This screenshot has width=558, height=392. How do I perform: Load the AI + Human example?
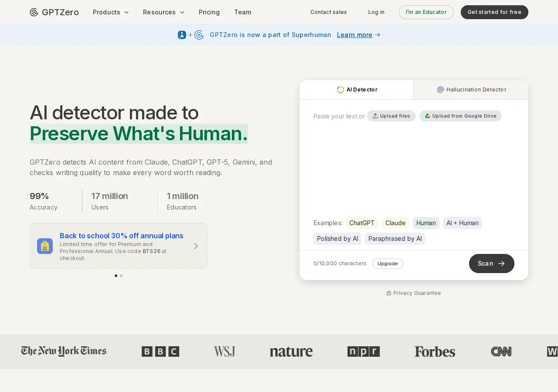coord(463,223)
